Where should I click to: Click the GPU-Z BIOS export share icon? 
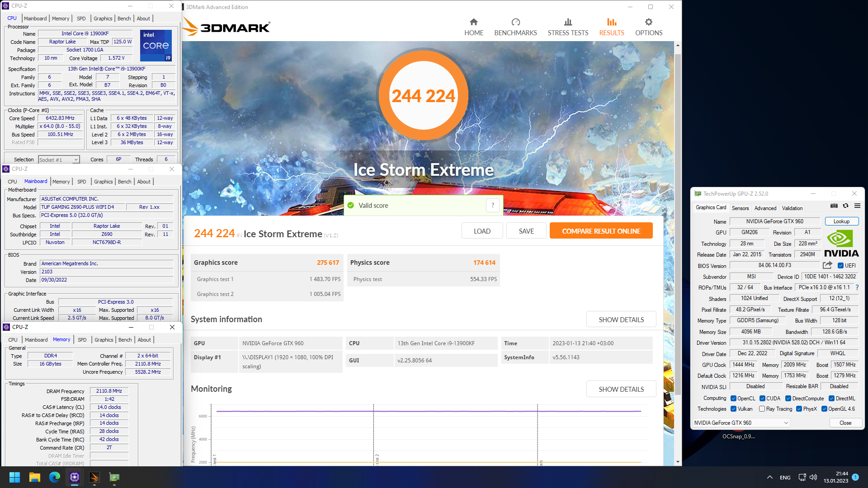click(x=827, y=265)
